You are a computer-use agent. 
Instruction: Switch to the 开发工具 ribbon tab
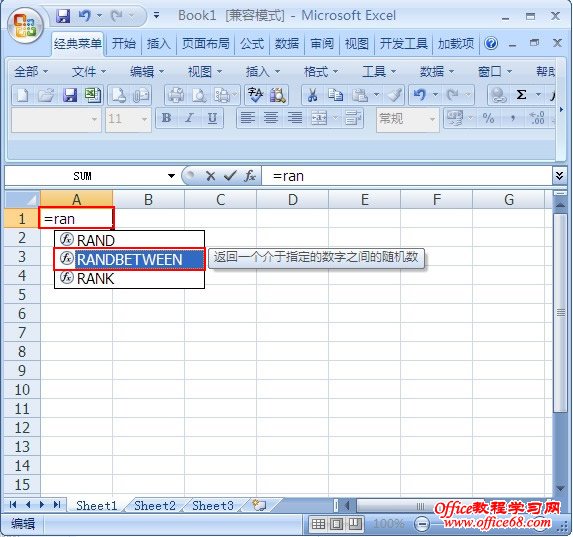pos(403,44)
